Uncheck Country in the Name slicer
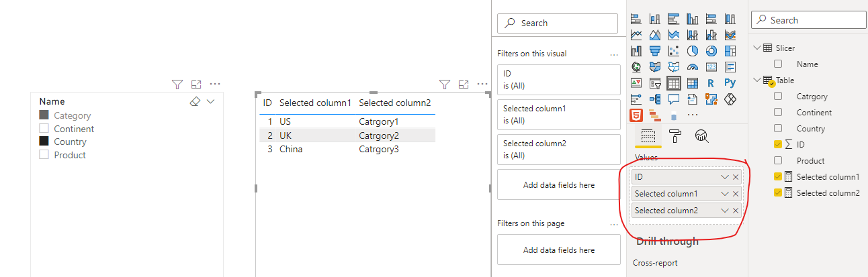This screenshot has height=277, width=868. tap(44, 142)
